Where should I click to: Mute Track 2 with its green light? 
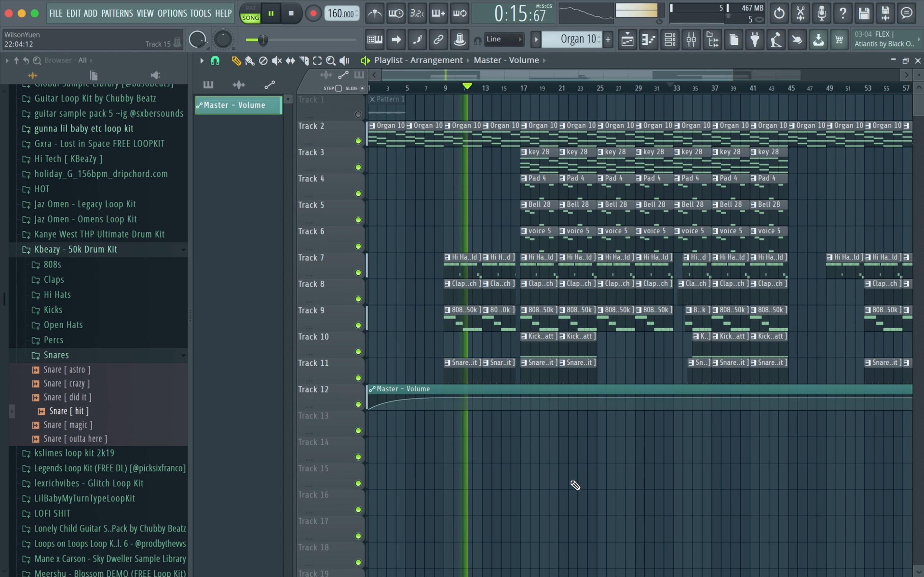(358, 140)
